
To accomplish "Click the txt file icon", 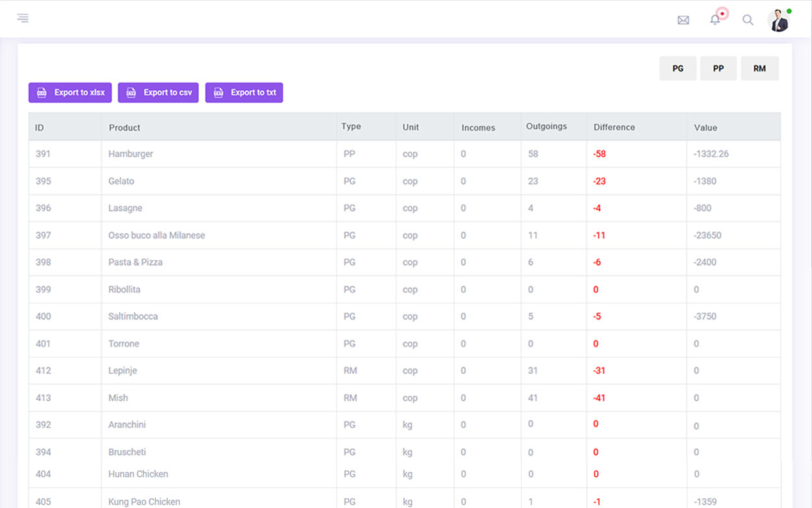I will click(219, 93).
